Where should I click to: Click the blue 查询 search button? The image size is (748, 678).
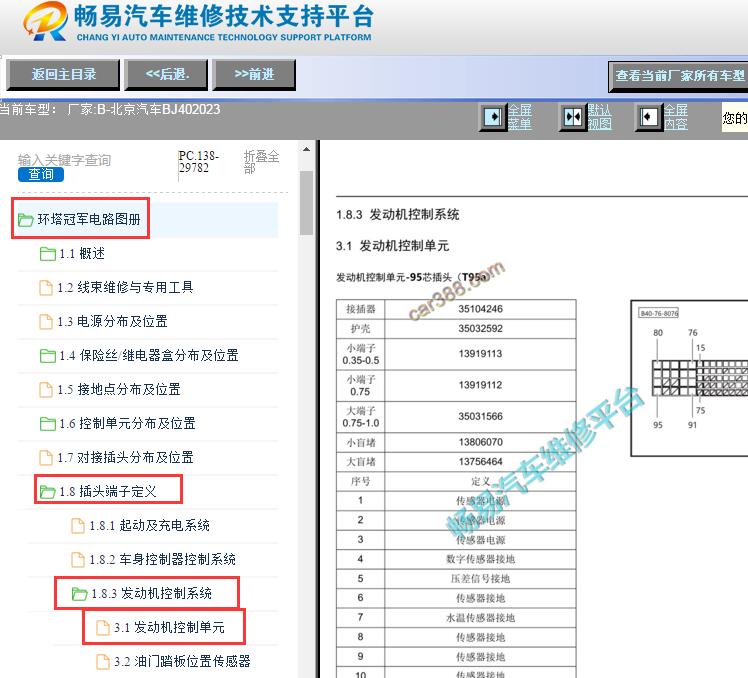pos(41,175)
